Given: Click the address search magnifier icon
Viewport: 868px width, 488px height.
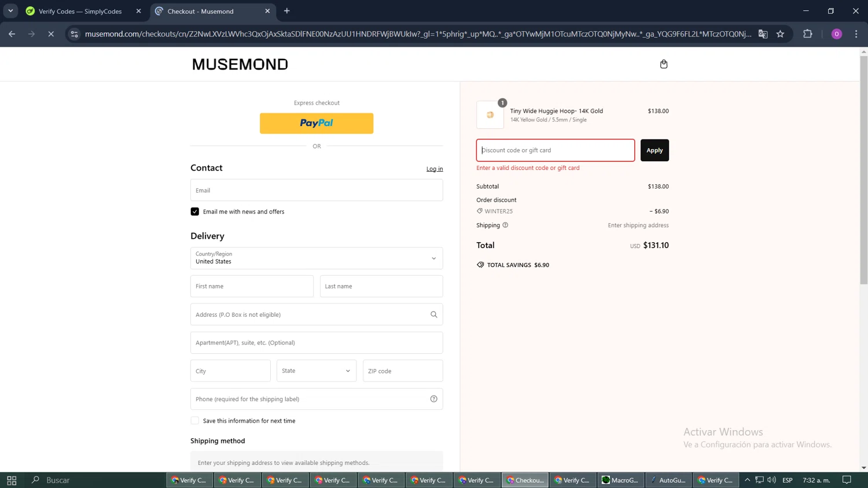Looking at the screenshot, I should pos(433,315).
